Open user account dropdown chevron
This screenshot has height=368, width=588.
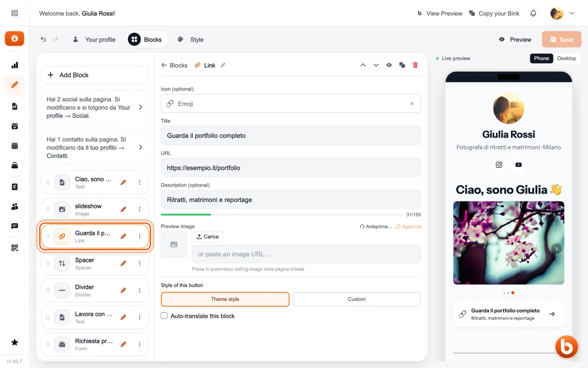tap(571, 13)
